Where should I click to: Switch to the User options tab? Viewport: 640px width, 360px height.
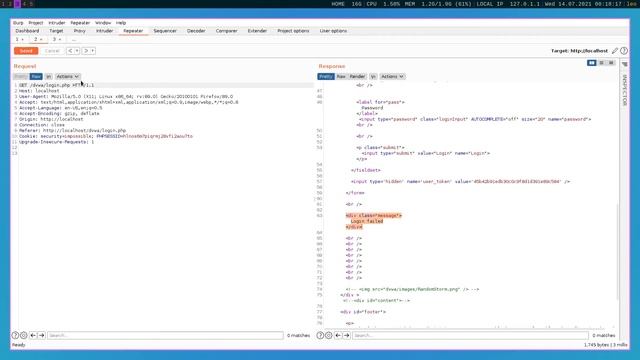(333, 31)
